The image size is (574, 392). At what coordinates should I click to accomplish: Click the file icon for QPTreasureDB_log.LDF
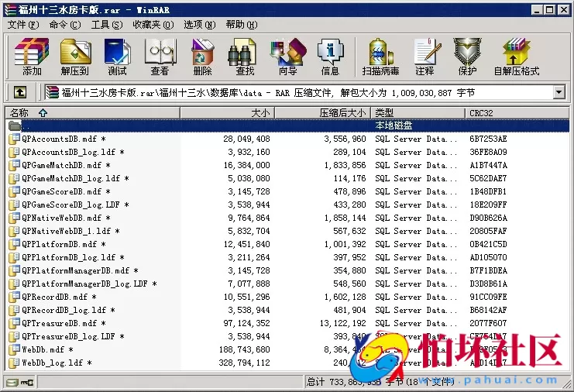click(14, 336)
